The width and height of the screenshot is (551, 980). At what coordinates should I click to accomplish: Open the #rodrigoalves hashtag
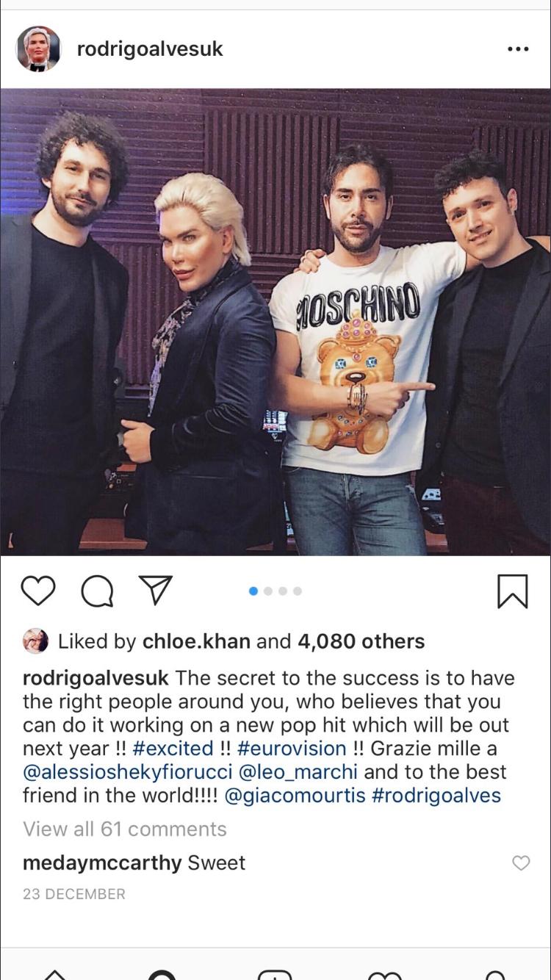click(x=437, y=796)
